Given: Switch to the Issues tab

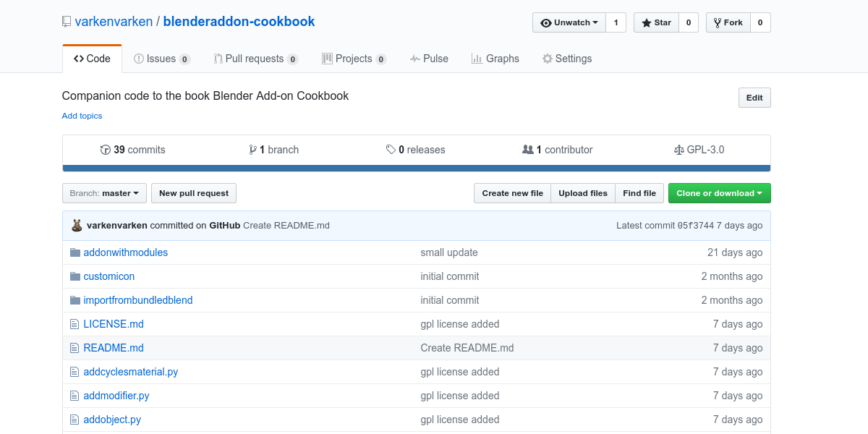Looking at the screenshot, I should [x=161, y=59].
